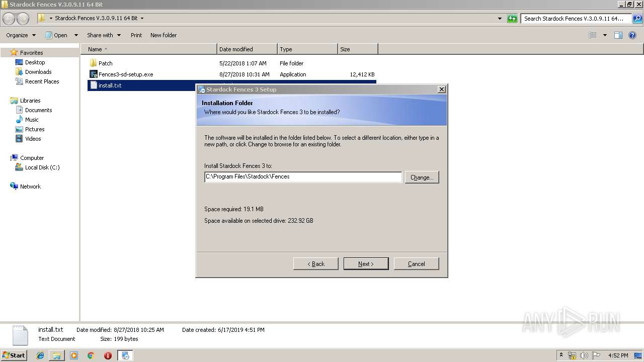The height and width of the screenshot is (362, 644).
Task: Open the Organize menu in Explorer
Action: tap(21, 35)
